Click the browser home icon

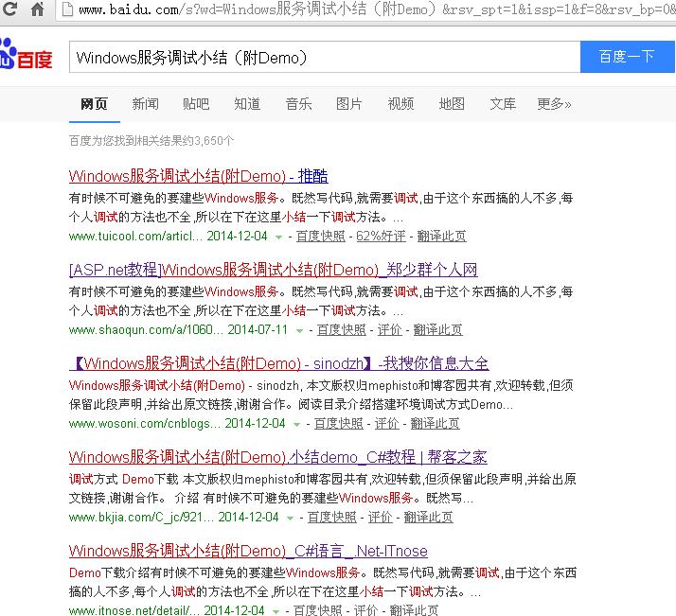point(37,9)
